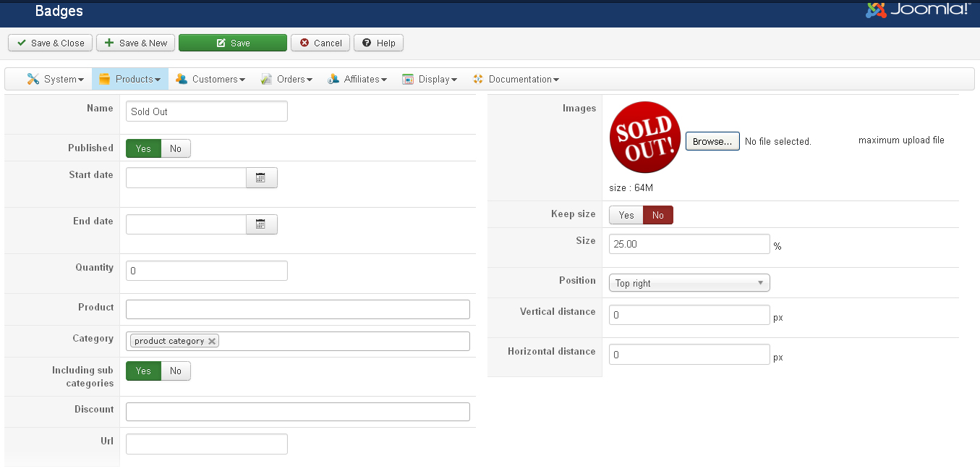Click the Save & New plus icon

click(109, 43)
